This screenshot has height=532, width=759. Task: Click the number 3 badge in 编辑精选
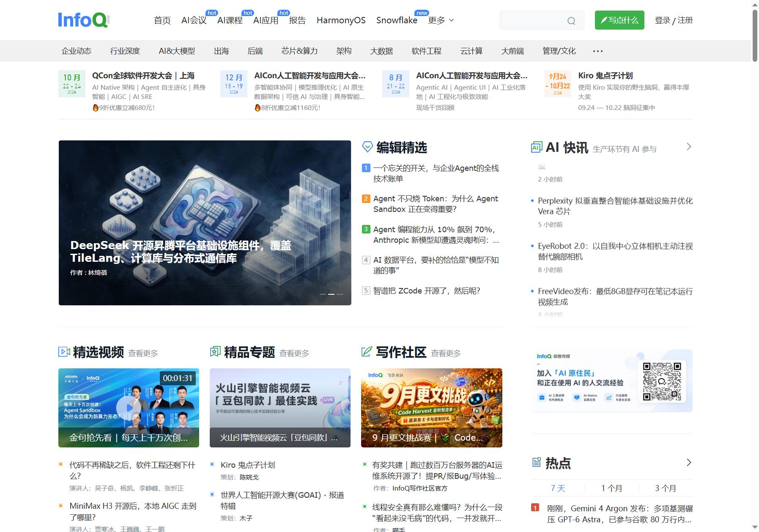(x=366, y=229)
